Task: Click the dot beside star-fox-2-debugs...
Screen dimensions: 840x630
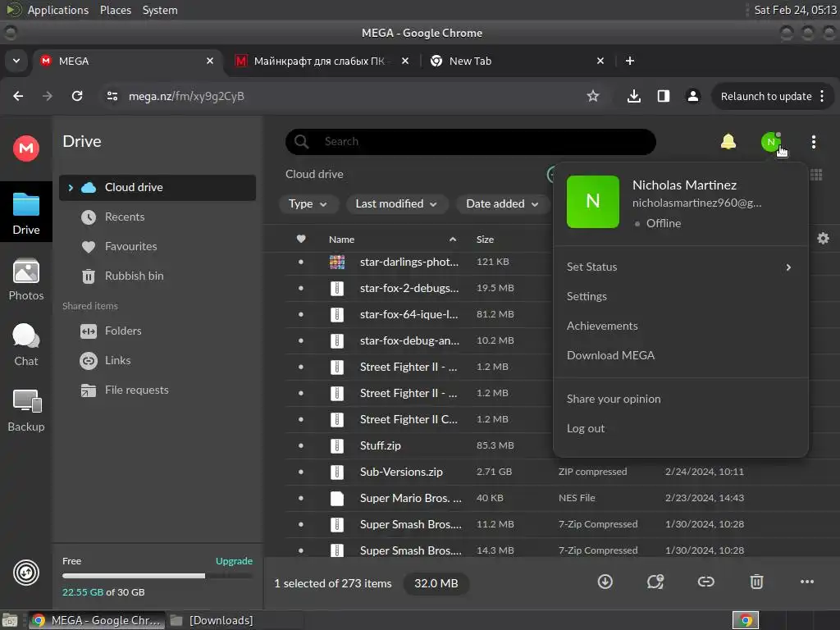Action: (300, 288)
